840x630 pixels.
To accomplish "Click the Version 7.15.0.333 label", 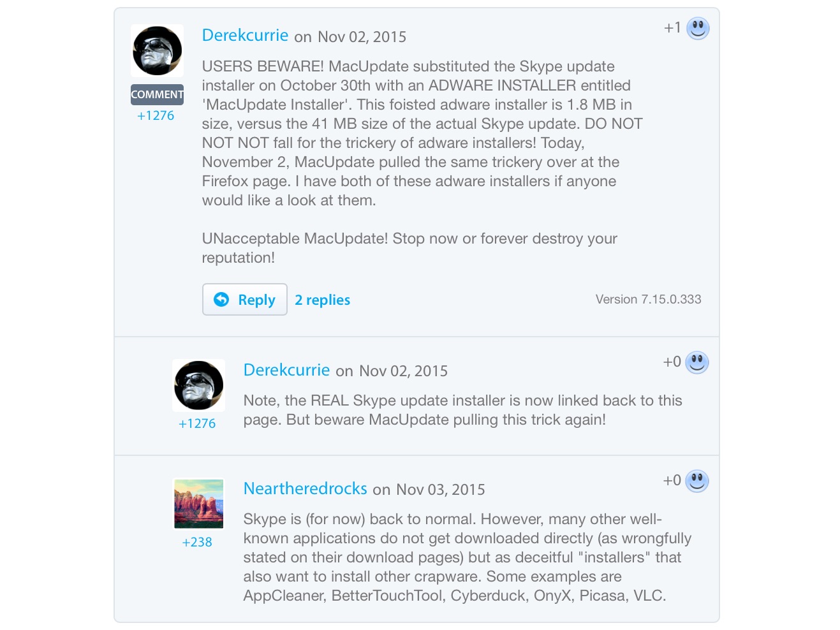I will point(648,299).
